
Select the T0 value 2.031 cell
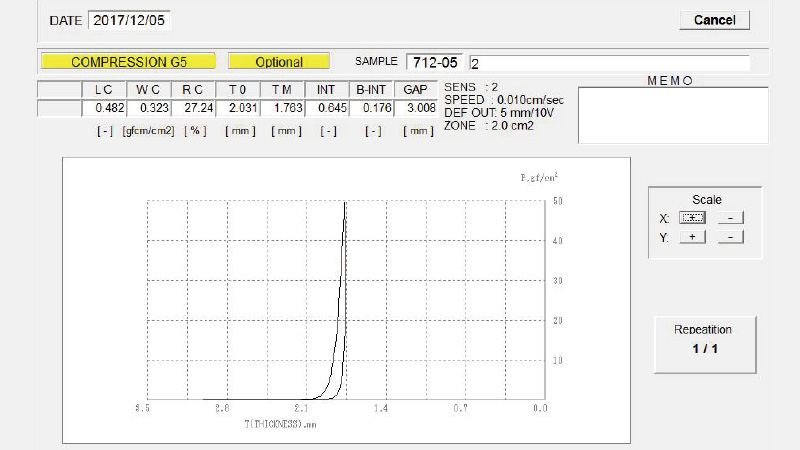(241, 107)
